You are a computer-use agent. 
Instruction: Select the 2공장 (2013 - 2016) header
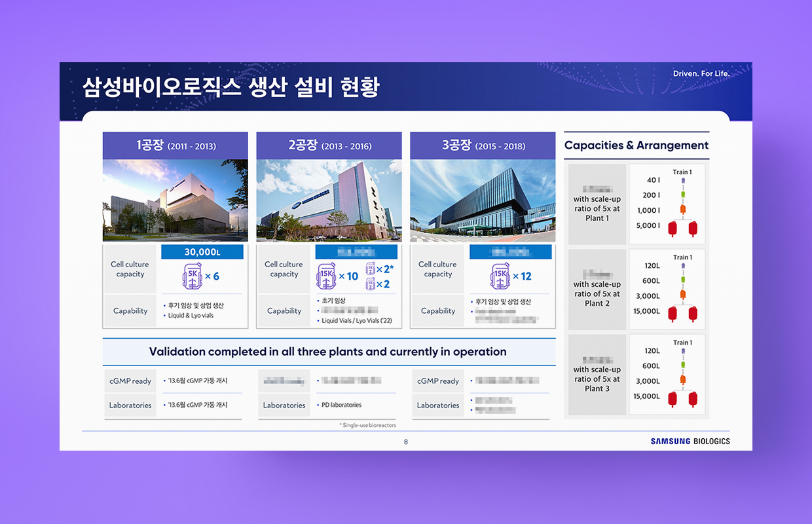click(x=329, y=145)
